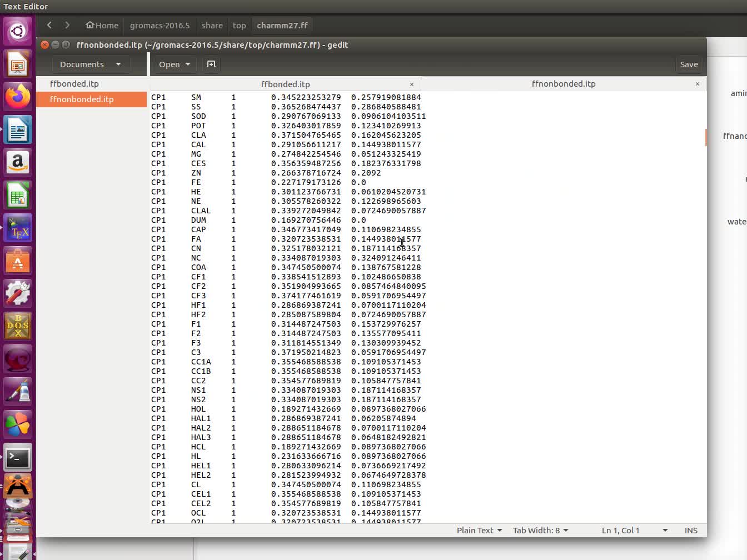This screenshot has height=560, width=747.
Task: Select ffnonbonded.itp in side panel
Action: (x=91, y=99)
